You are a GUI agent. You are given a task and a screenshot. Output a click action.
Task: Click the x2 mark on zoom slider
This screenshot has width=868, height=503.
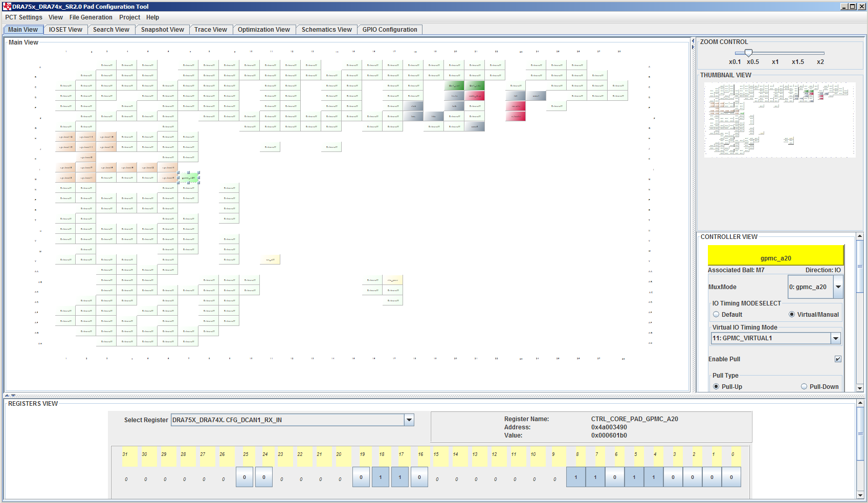click(820, 61)
